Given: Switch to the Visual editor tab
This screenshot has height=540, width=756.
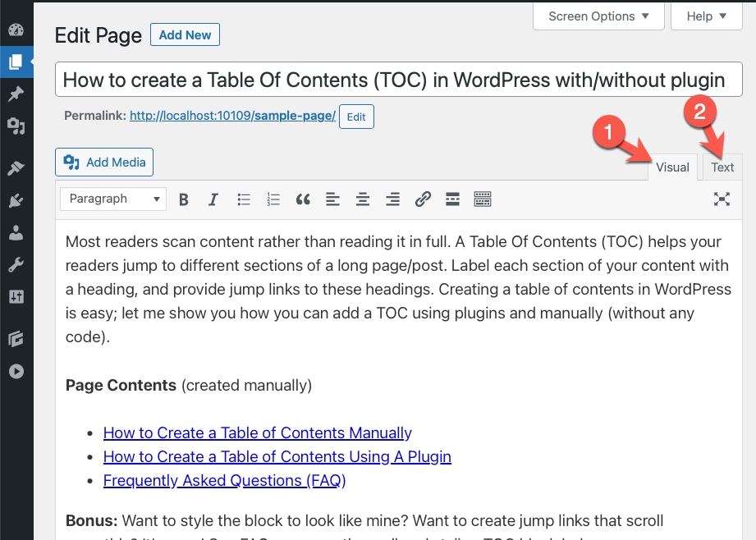Looking at the screenshot, I should click(672, 167).
